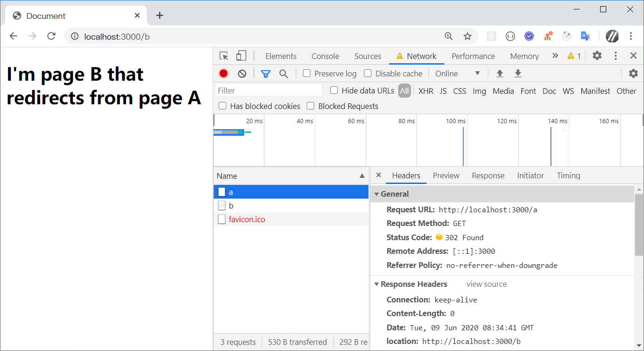Toggle the device toolbar icon
644x351 pixels.
click(x=241, y=56)
